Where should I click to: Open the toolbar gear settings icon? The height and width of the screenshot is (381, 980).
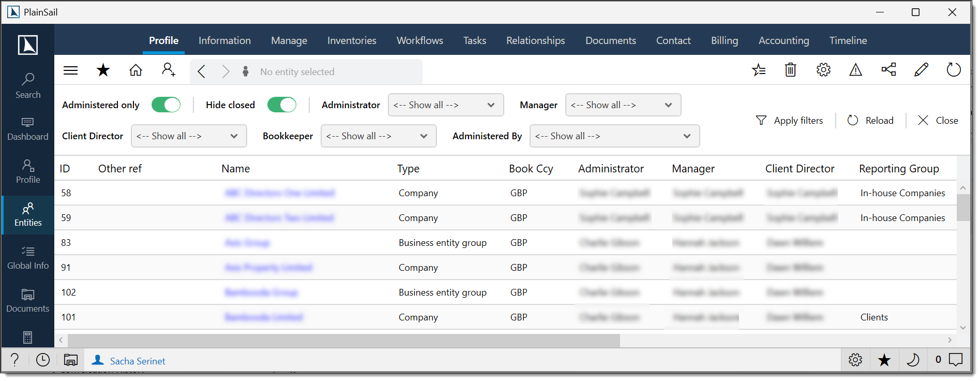[x=823, y=70]
